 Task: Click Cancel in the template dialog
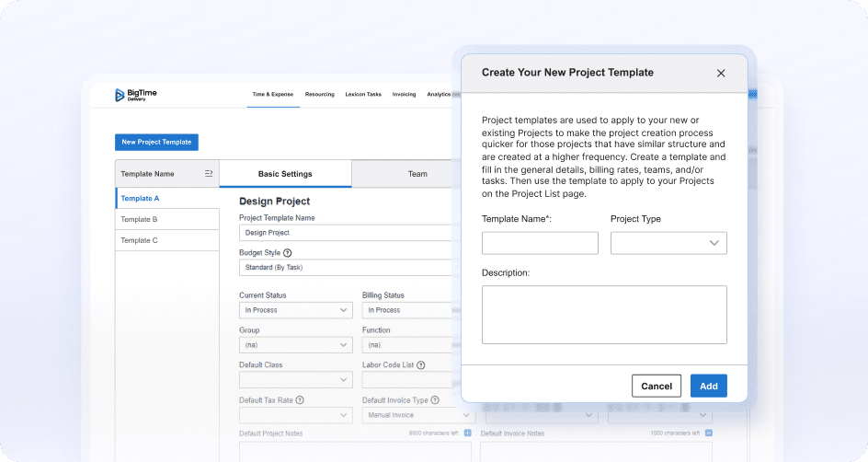coord(657,387)
